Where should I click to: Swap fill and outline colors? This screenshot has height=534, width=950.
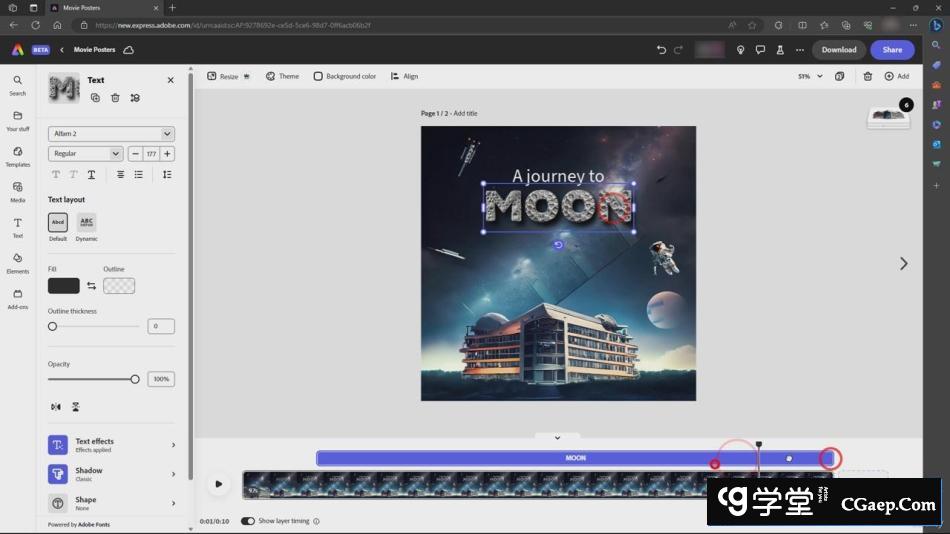(x=91, y=286)
